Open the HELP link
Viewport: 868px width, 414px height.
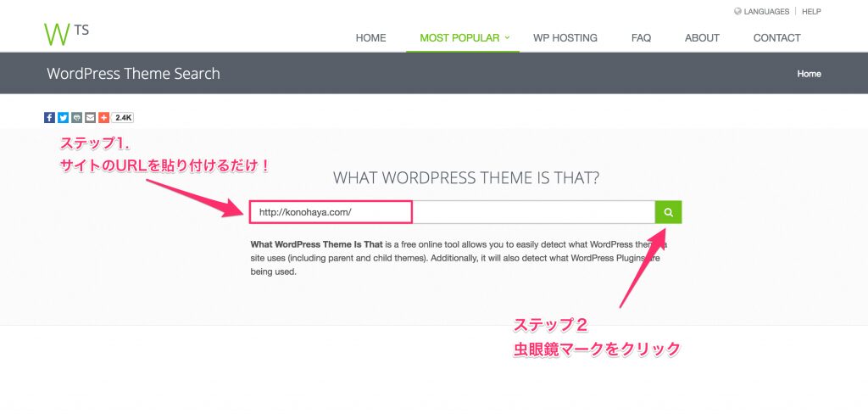811,11
